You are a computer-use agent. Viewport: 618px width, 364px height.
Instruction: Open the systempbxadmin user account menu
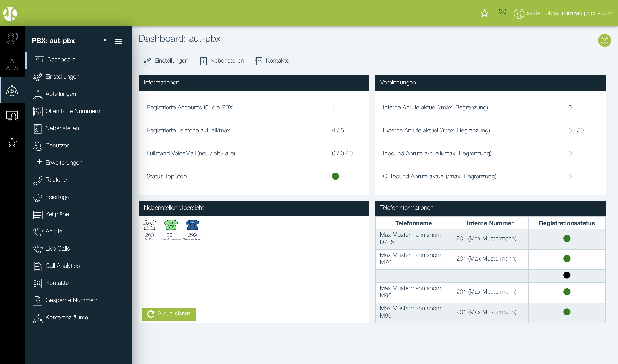coord(563,13)
